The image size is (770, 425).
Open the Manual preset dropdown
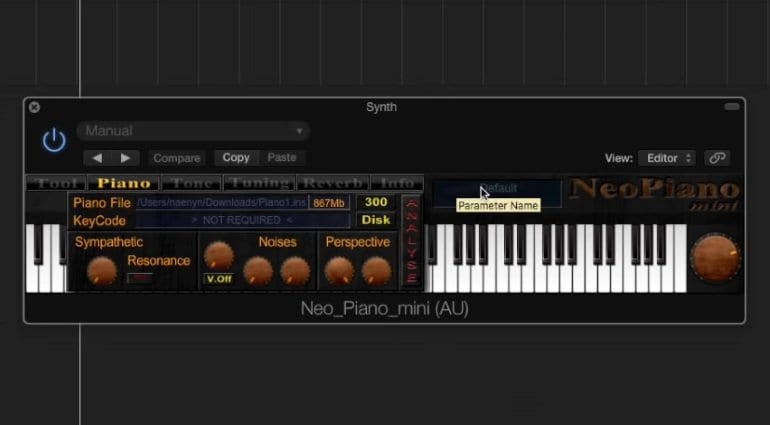[x=193, y=131]
